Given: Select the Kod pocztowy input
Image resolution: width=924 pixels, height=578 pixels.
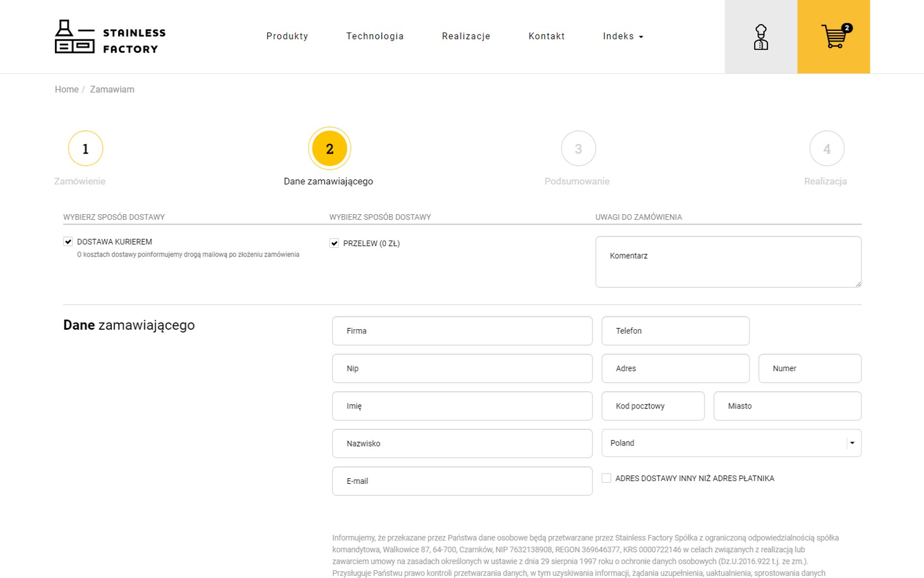Looking at the screenshot, I should (x=653, y=406).
